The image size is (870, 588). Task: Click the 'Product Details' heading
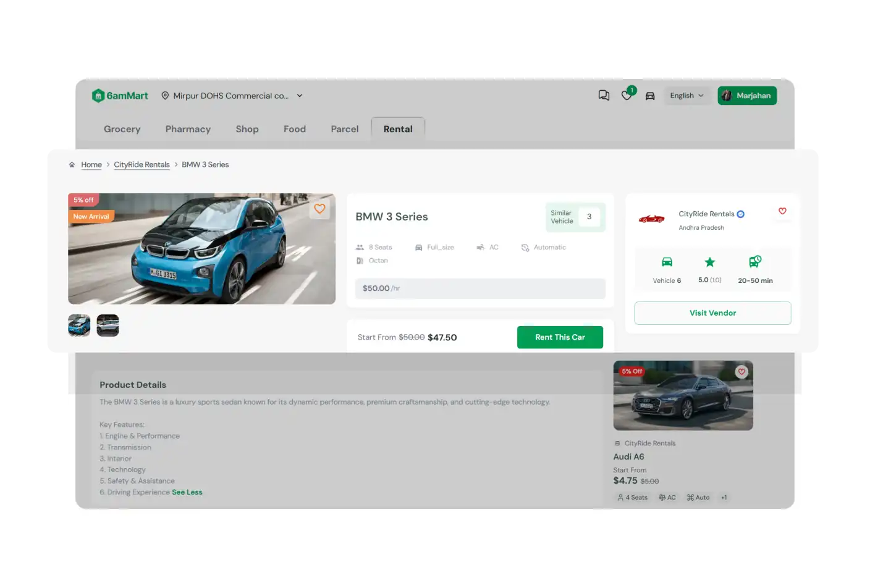point(133,385)
